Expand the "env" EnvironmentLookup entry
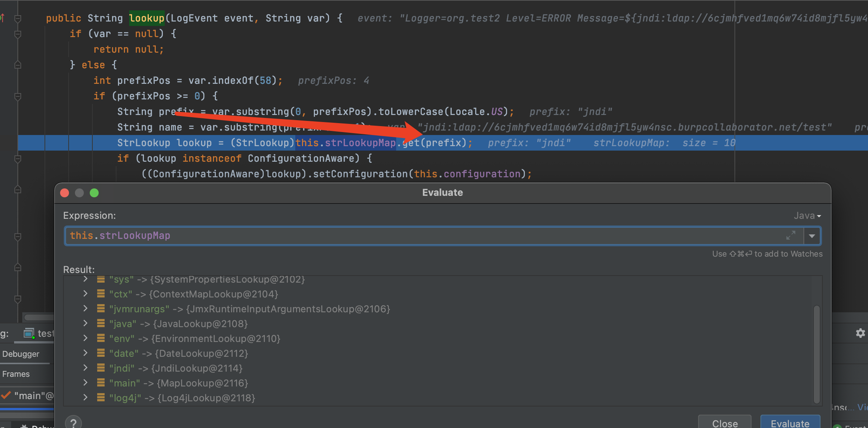This screenshot has width=868, height=428. 85,338
